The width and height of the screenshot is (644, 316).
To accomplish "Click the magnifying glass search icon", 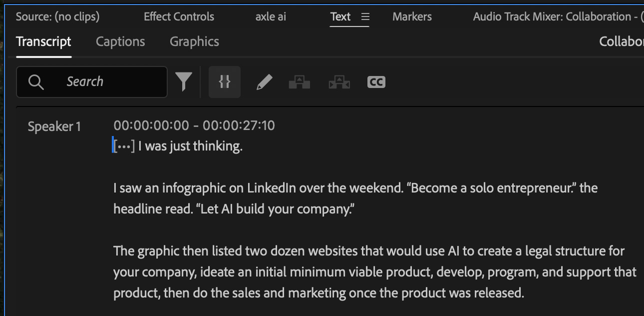I will pyautogui.click(x=36, y=82).
